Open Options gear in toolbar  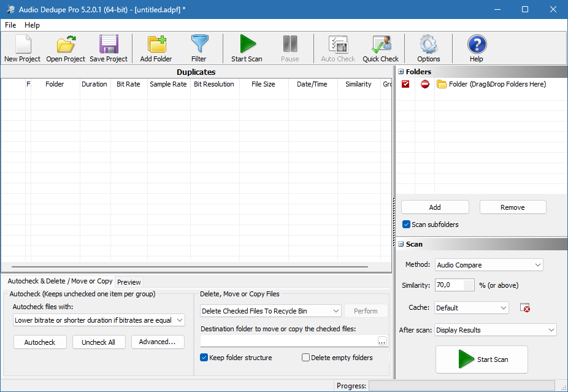428,48
